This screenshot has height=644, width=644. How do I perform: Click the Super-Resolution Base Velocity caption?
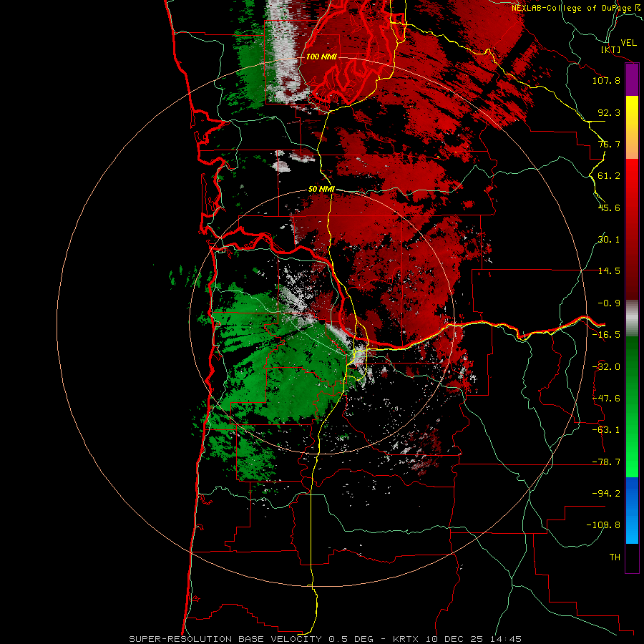(x=326, y=639)
